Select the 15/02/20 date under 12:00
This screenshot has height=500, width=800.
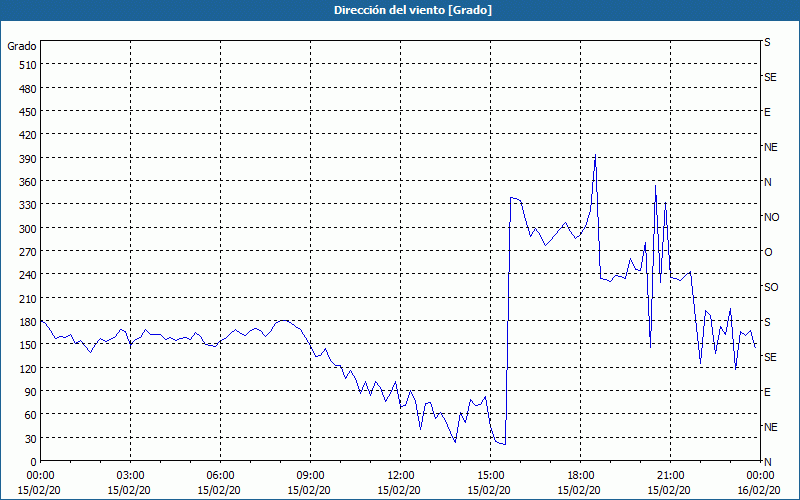pyautogui.click(x=399, y=490)
